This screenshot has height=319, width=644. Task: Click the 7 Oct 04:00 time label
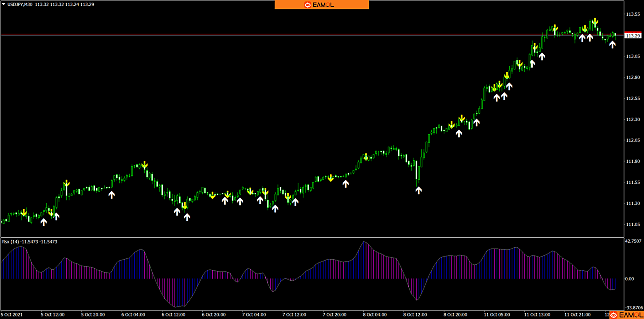coord(254,315)
